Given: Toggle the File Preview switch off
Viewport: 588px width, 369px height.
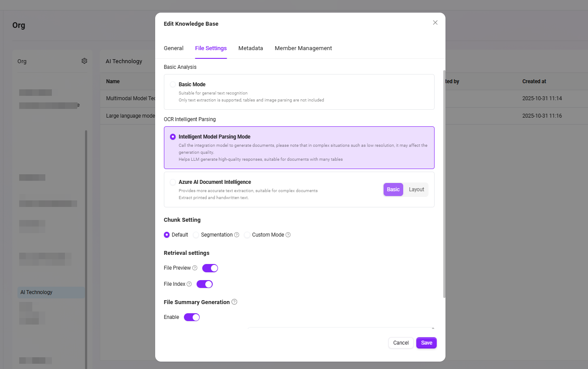Looking at the screenshot, I should [210, 268].
